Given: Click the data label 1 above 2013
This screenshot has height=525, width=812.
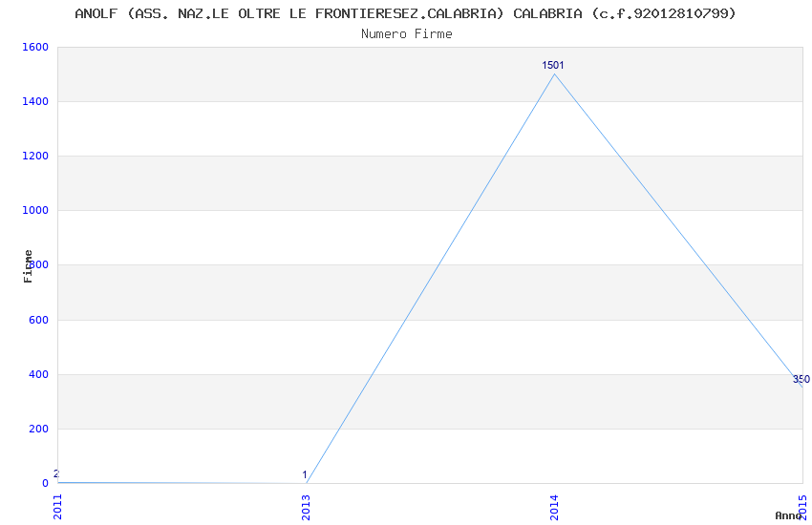Looking at the screenshot, I should [305, 474].
